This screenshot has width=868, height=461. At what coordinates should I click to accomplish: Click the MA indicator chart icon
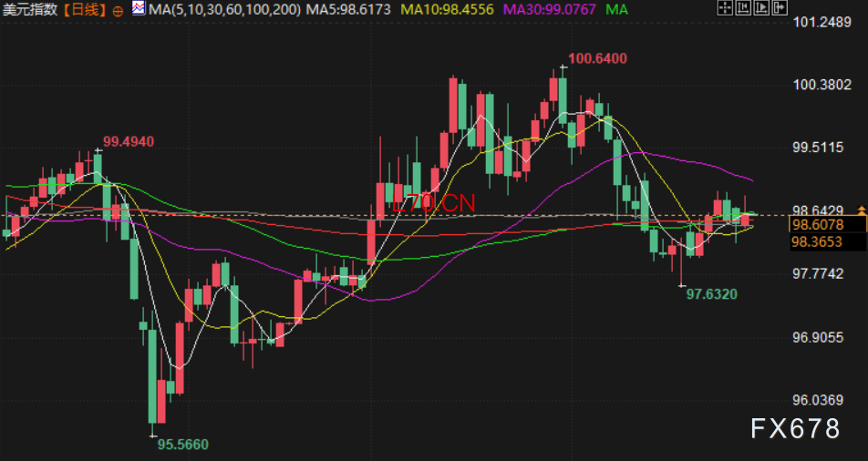[x=138, y=9]
